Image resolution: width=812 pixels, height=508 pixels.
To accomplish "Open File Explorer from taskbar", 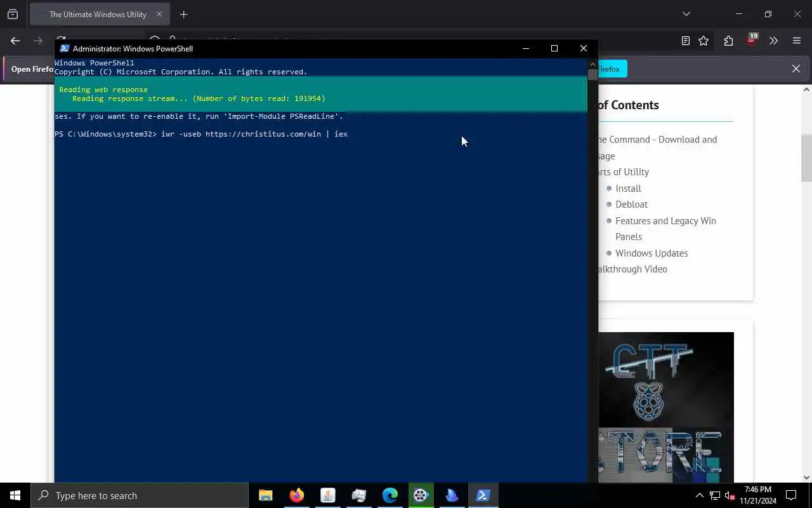I will click(266, 495).
